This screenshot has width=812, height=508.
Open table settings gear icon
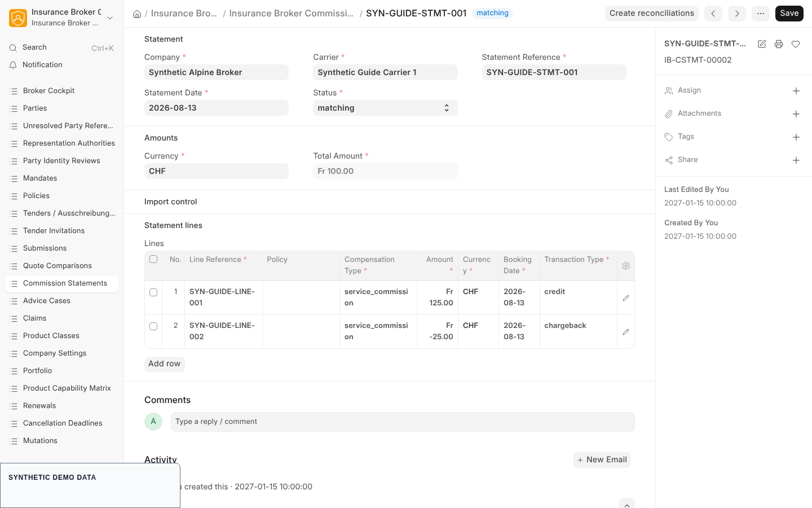pos(626,266)
